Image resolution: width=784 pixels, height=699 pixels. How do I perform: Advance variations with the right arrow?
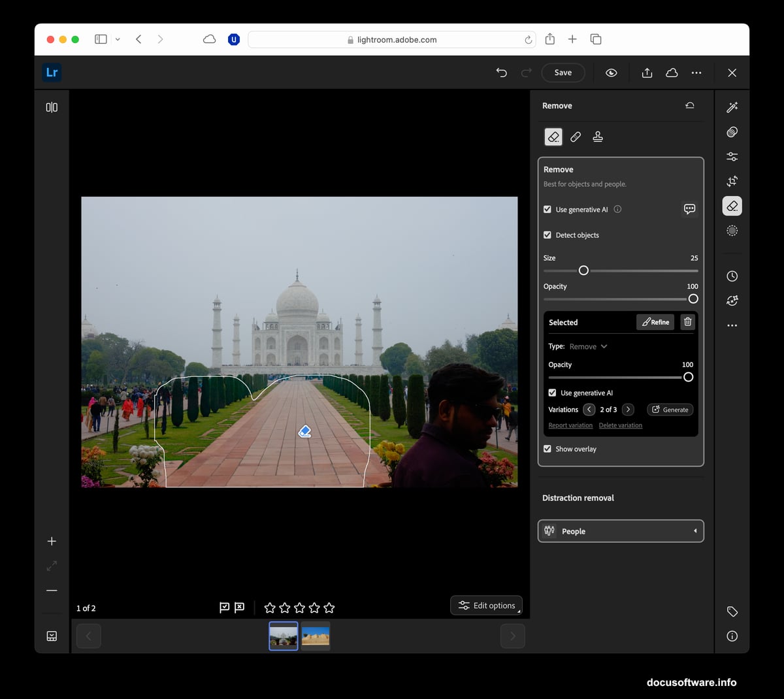click(x=627, y=410)
